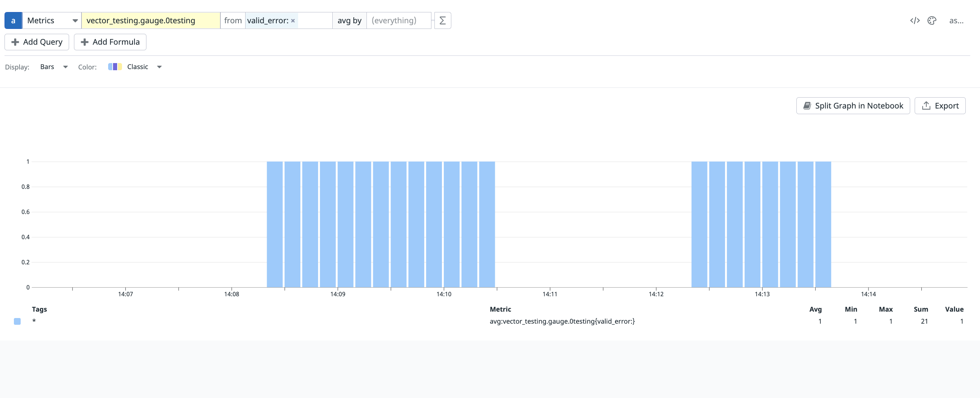Remove the valid_error tag with its x icon
This screenshot has width=980, height=398.
point(292,21)
